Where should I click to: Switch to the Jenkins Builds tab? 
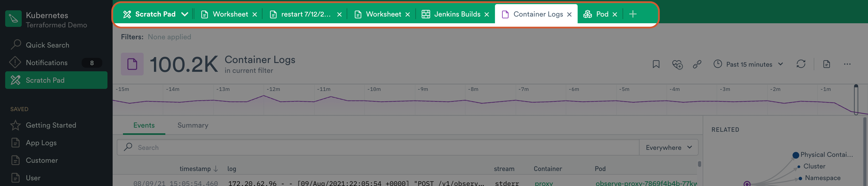click(451, 14)
